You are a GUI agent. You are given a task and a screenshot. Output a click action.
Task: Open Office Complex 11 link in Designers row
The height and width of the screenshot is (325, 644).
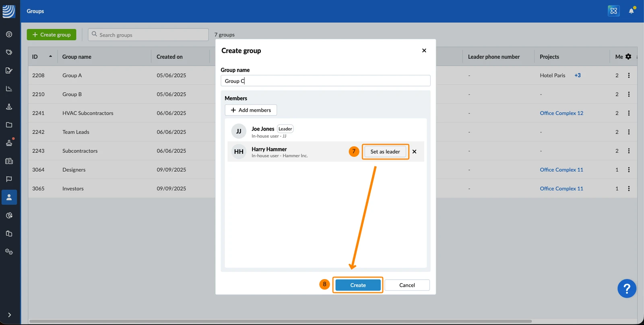[x=561, y=170]
